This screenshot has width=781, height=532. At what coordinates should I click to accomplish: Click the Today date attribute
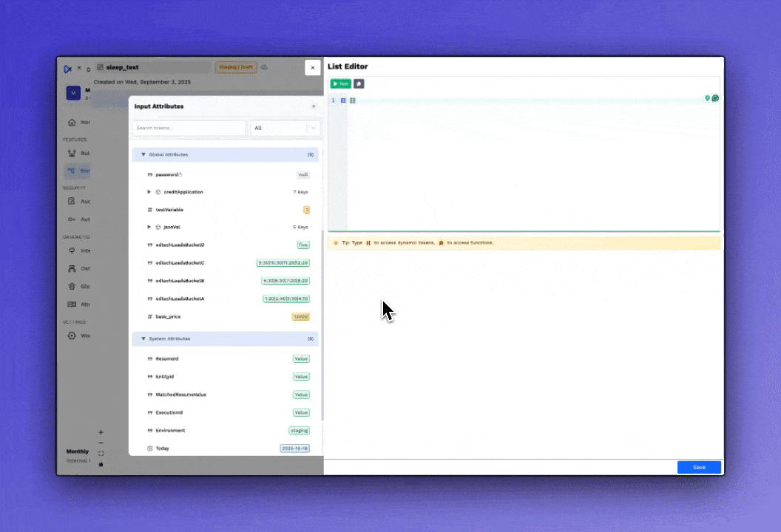162,449
